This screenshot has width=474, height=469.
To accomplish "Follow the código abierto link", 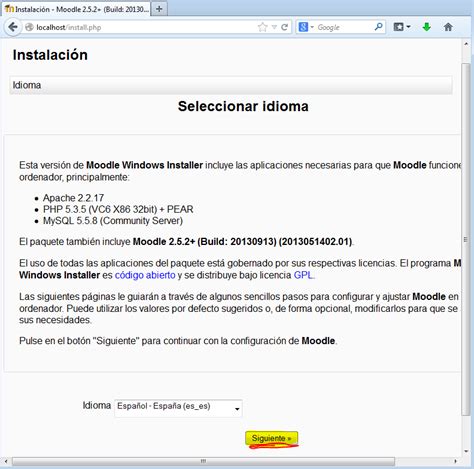I will pyautogui.click(x=145, y=275).
